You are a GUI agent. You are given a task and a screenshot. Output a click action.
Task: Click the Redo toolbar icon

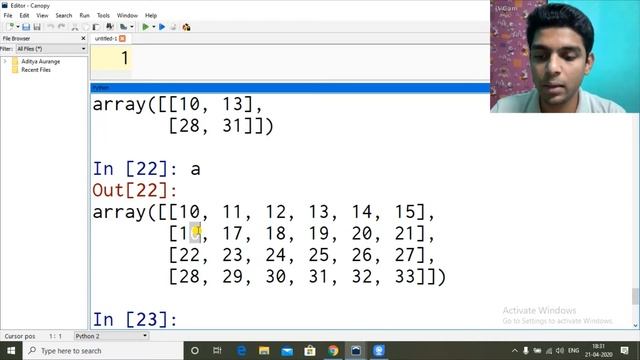(62, 27)
